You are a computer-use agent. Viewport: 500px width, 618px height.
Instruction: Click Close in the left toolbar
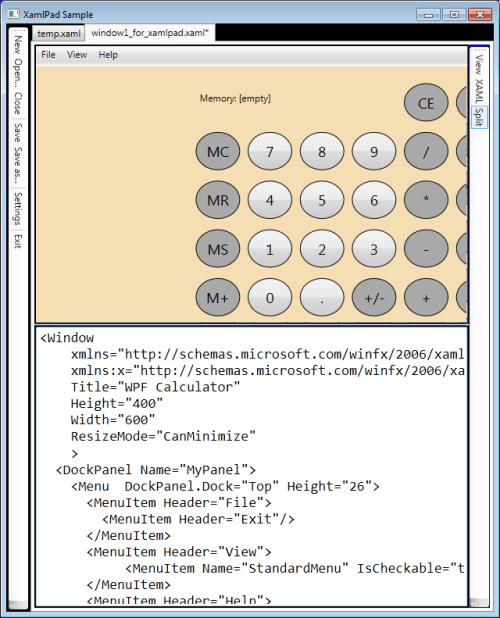[18, 103]
